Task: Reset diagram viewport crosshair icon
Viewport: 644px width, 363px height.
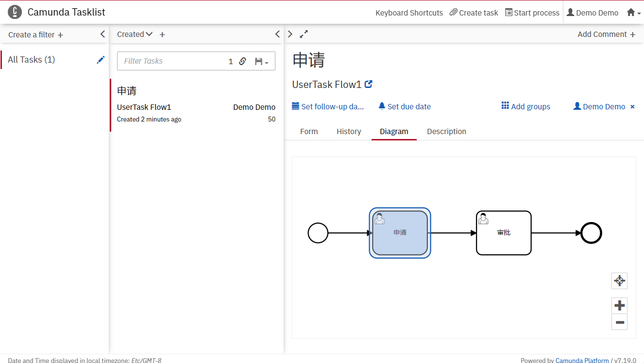Action: 619,281
